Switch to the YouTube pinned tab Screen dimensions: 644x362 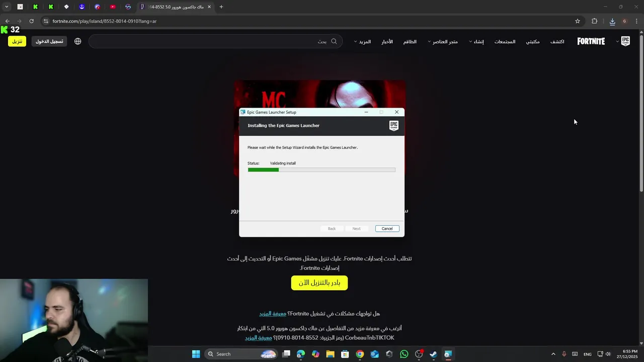[113, 7]
